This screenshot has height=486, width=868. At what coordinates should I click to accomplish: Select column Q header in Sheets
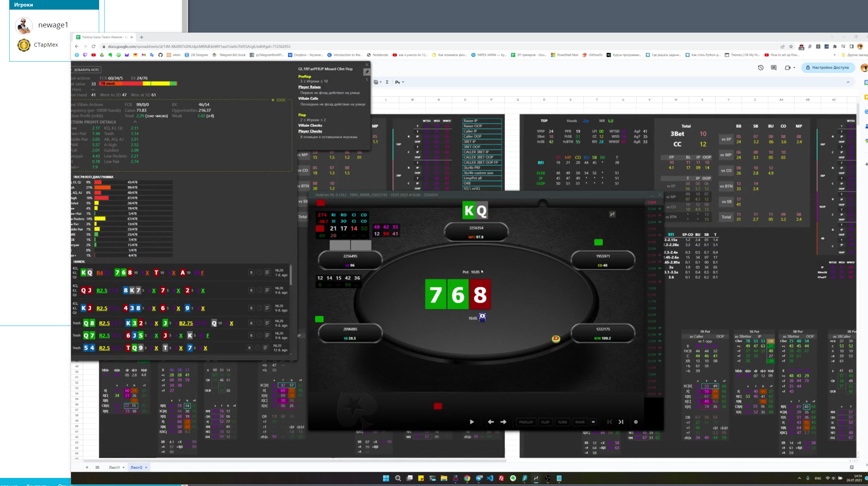click(x=518, y=100)
